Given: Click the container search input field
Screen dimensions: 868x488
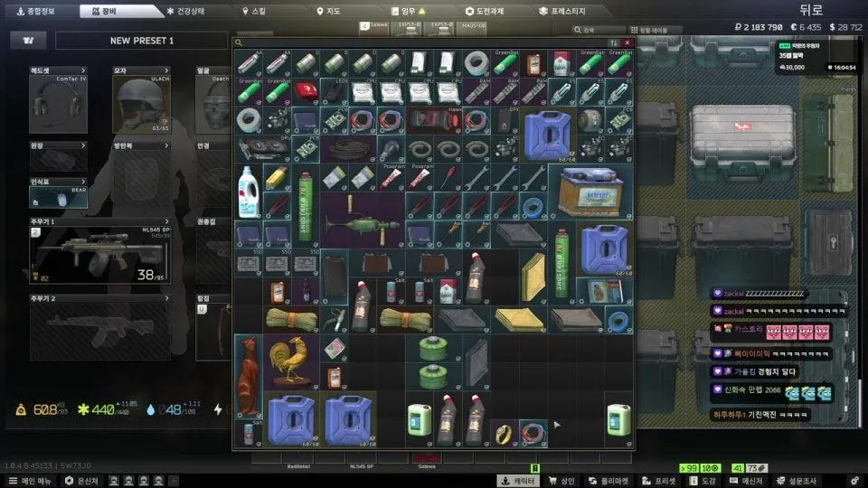Looking at the screenshot, I should 423,42.
